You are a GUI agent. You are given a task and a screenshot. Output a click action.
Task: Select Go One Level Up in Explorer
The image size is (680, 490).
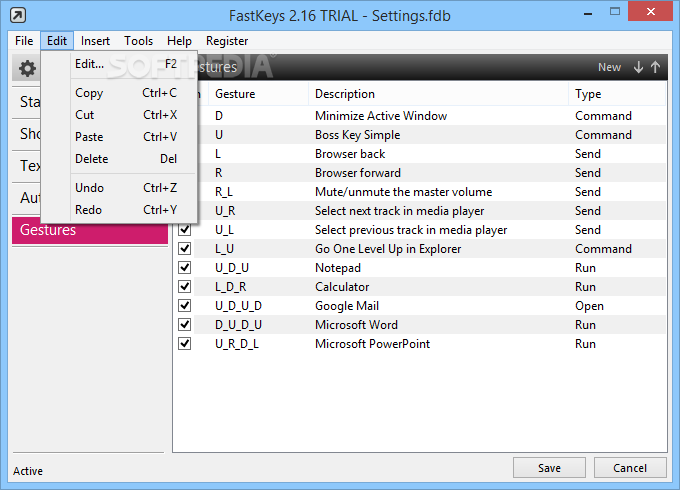coord(388,249)
